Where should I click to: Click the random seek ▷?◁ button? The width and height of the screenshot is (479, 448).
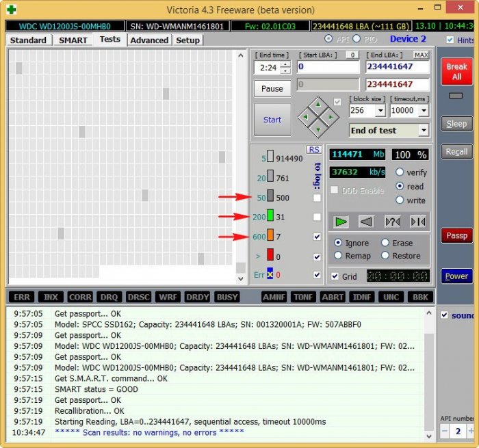pyautogui.click(x=392, y=222)
